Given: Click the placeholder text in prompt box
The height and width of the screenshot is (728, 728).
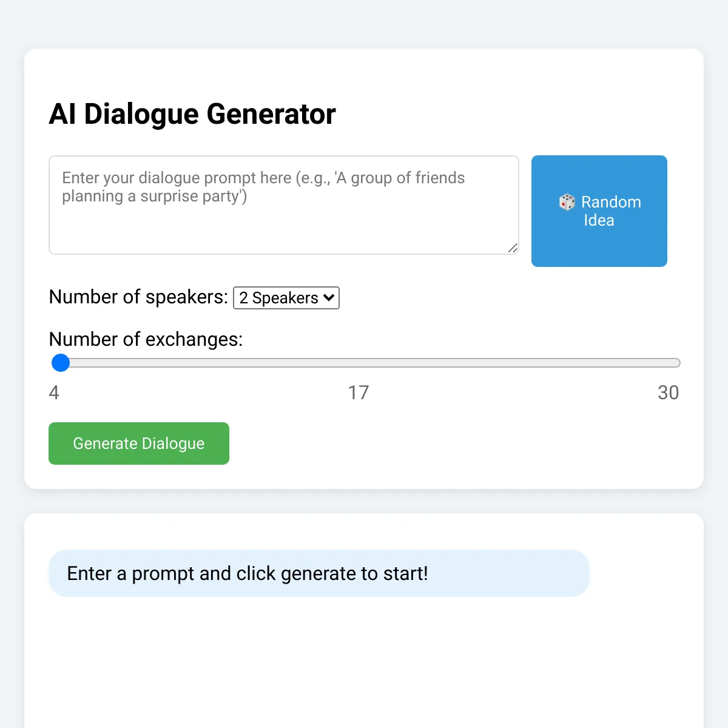Looking at the screenshot, I should [263, 187].
